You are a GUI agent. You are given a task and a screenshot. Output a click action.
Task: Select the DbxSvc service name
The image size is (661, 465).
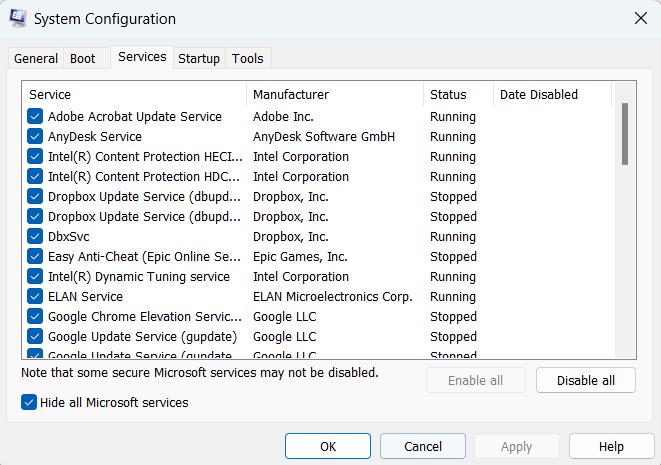pyautogui.click(x=69, y=237)
